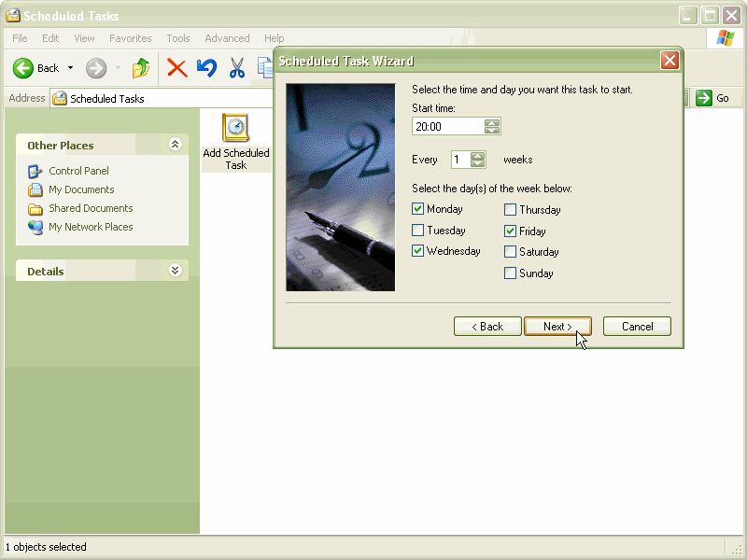Decrease start time with down spinner
Screen dimensions: 747x560
492,130
